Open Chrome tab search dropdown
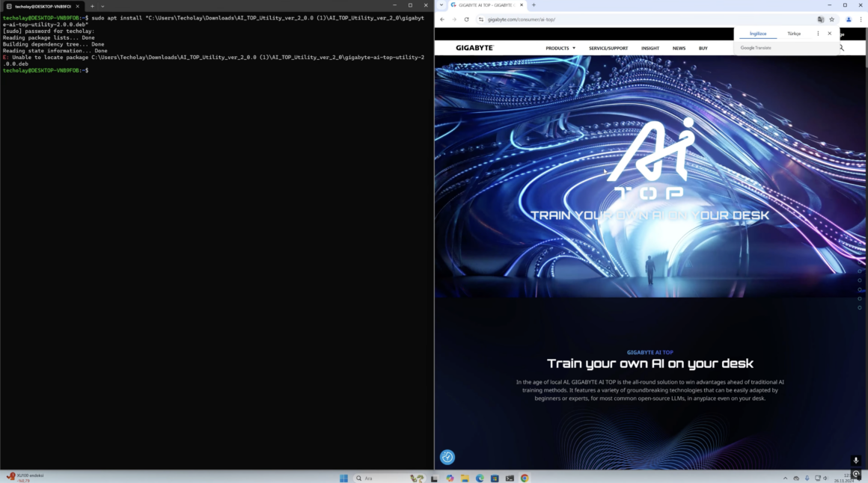The height and width of the screenshot is (483, 868). [x=441, y=5]
